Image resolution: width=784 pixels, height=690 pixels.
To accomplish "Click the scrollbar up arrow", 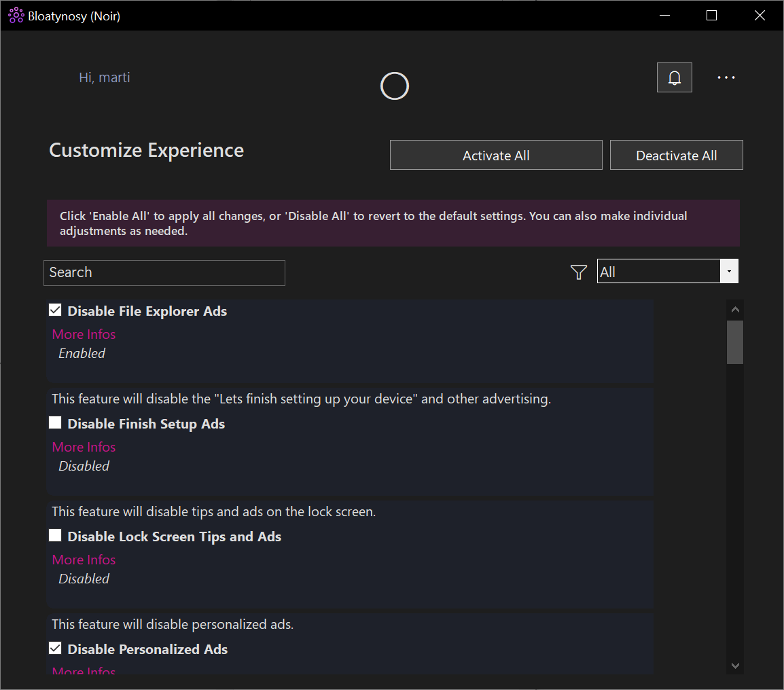I will click(x=734, y=310).
